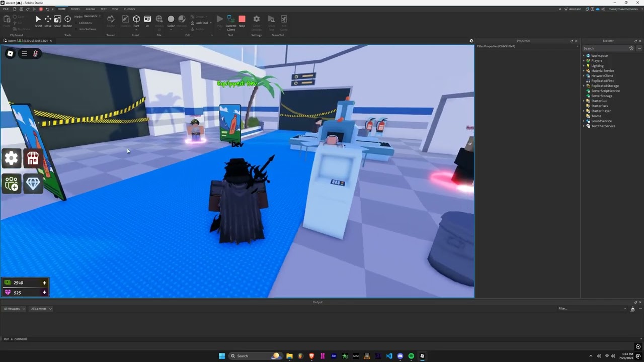Select ServerStorage in Explorer

tap(601, 96)
